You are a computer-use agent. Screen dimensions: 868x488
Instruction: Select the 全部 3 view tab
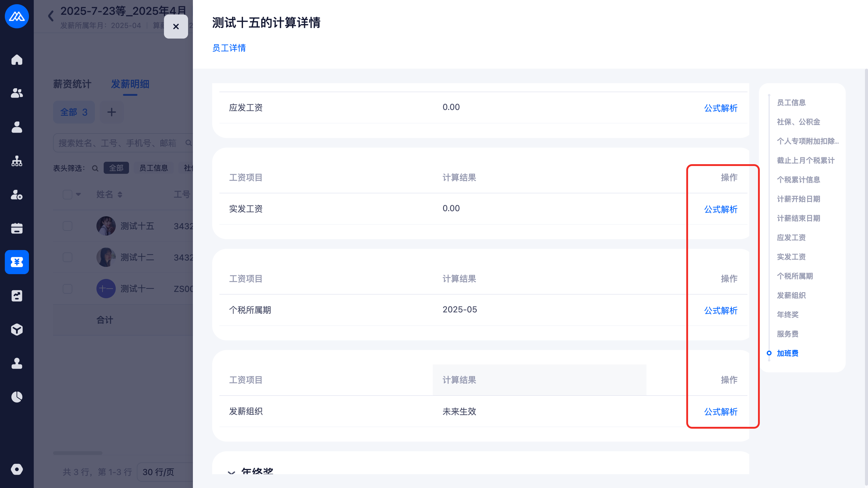74,112
